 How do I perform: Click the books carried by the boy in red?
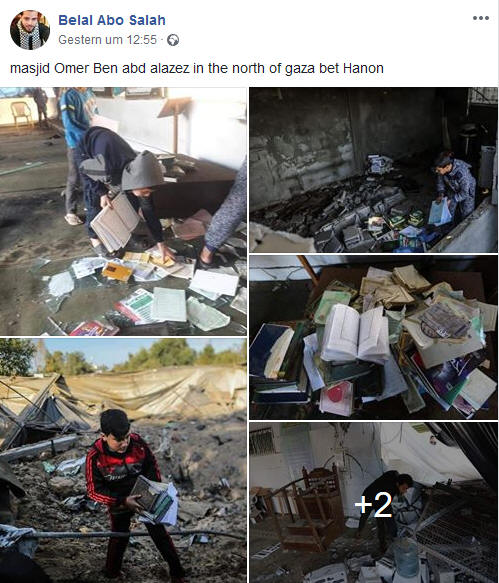pyautogui.click(x=154, y=499)
